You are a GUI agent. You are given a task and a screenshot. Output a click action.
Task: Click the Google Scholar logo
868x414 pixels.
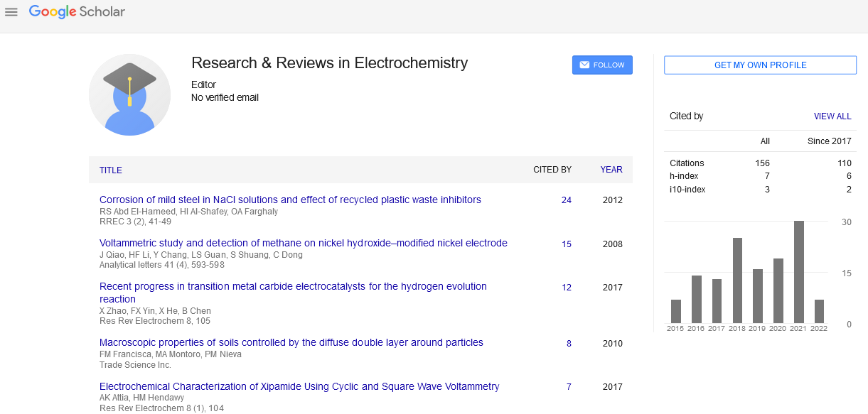tap(77, 12)
